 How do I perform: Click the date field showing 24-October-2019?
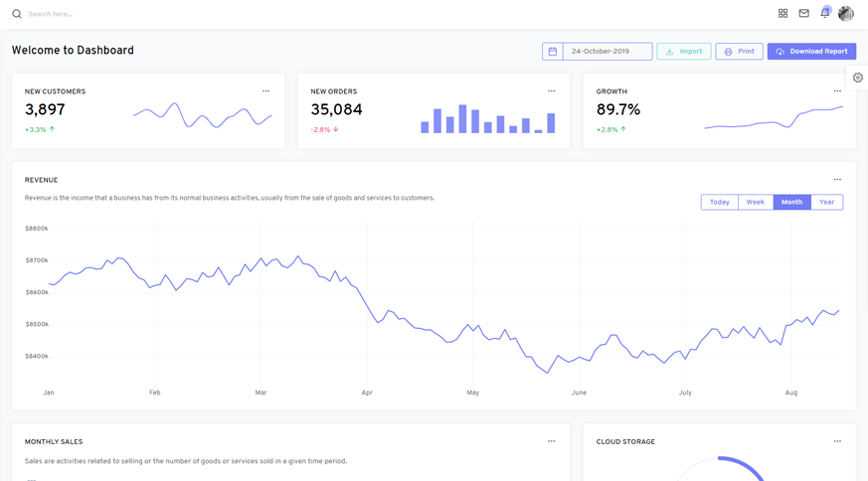[608, 52]
